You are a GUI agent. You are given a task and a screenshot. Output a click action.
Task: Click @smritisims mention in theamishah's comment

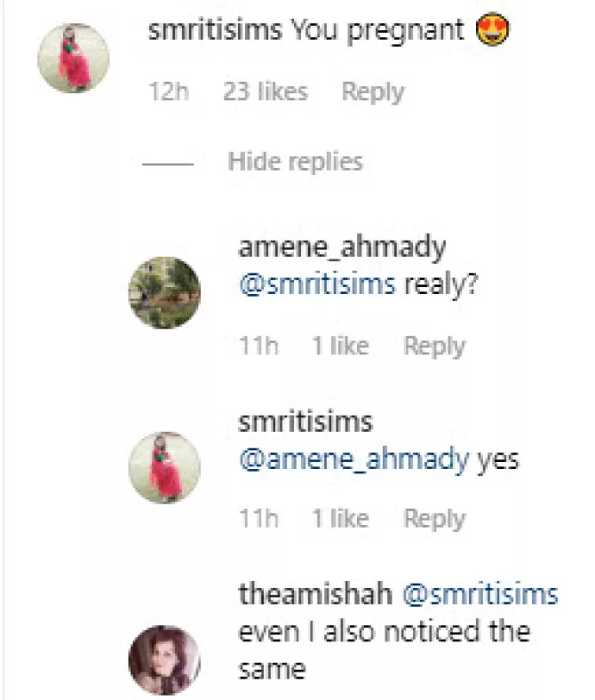(x=480, y=594)
